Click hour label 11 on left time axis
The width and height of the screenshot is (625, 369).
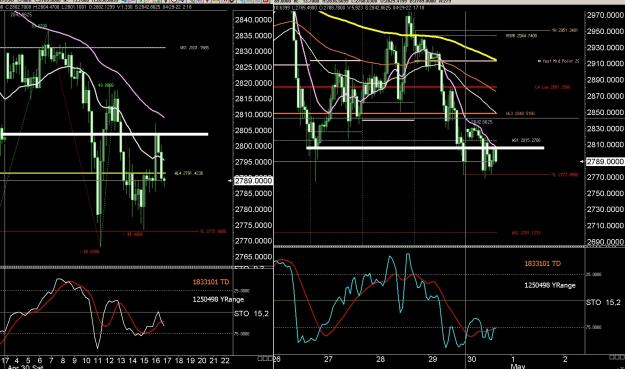pos(98,361)
